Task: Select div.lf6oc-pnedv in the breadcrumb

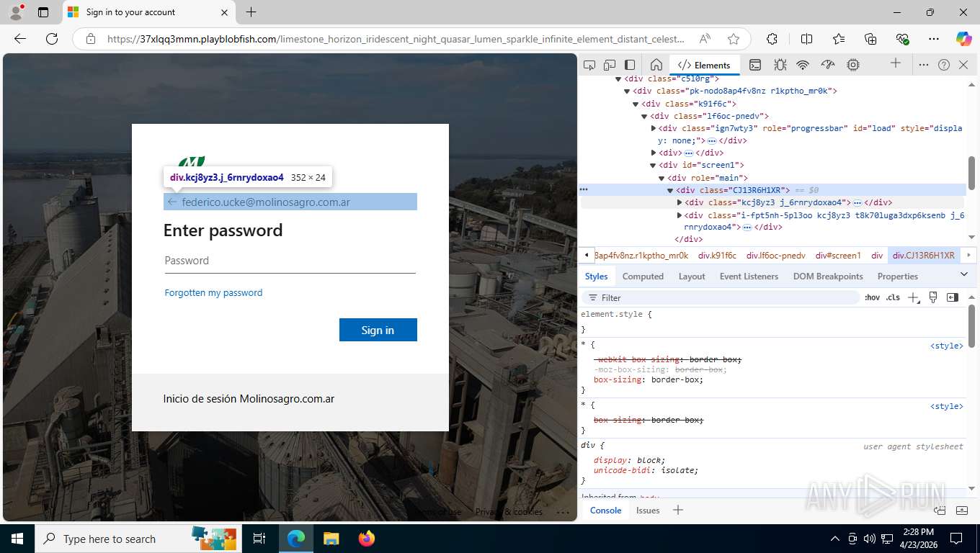Action: tap(776, 255)
